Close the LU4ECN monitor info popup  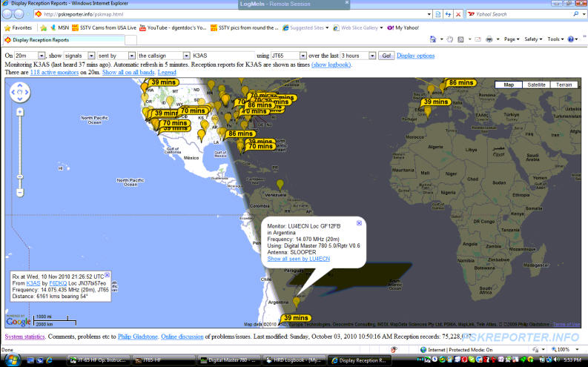click(360, 222)
